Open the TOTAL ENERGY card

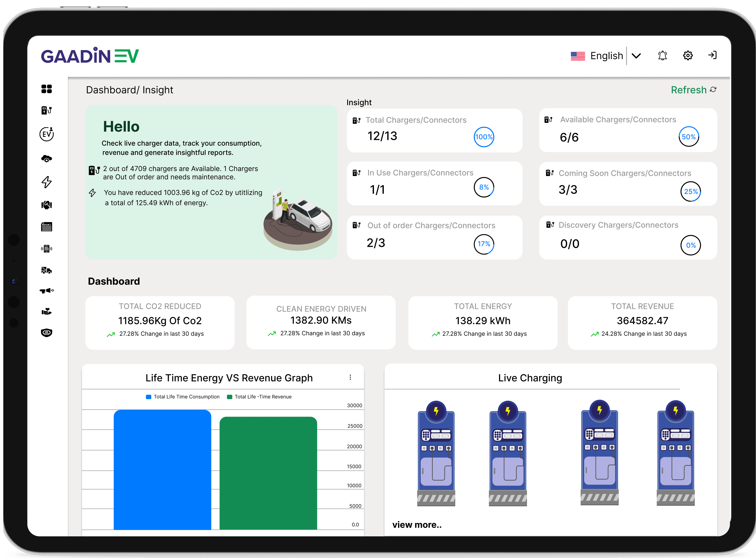click(483, 323)
